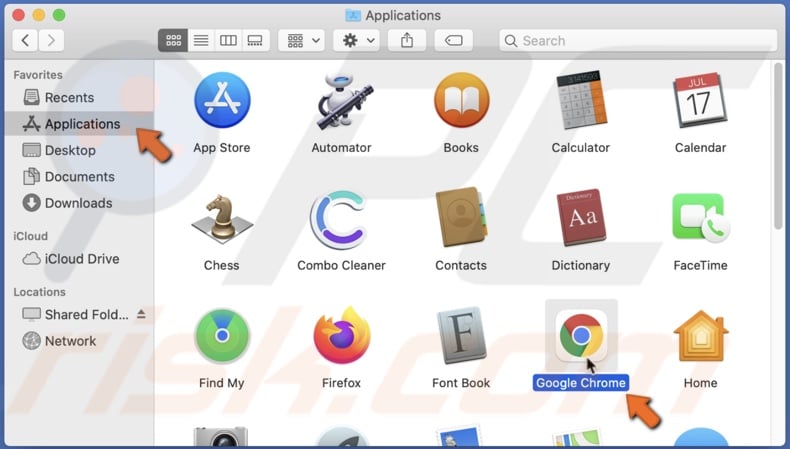This screenshot has height=449, width=790.
Task: Select the Combo Cleaner app icon
Action: [x=339, y=220]
